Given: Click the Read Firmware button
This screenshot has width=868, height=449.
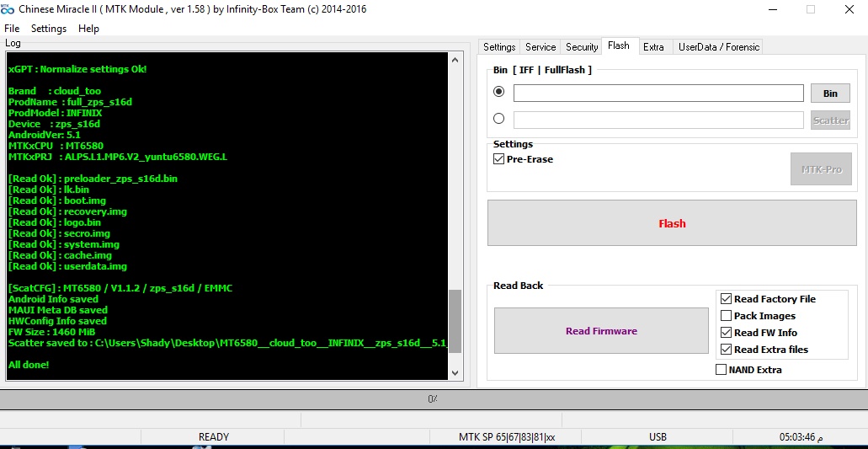Looking at the screenshot, I should [601, 331].
